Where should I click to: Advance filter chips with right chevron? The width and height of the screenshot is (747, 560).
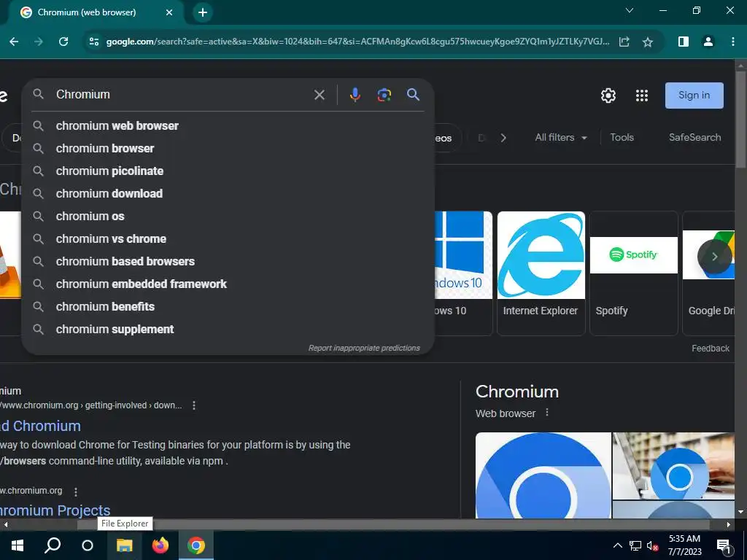[x=503, y=138]
